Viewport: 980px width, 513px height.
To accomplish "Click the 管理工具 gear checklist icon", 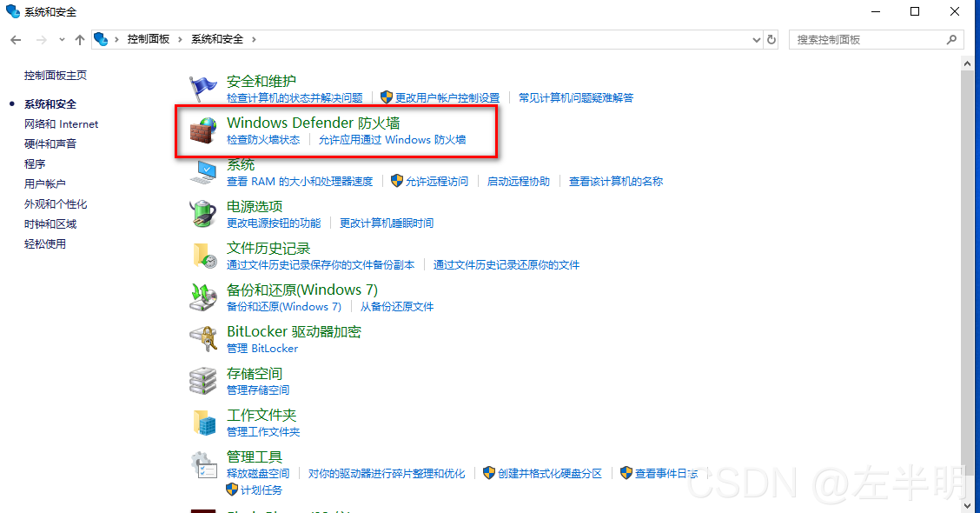I will 204,465.
